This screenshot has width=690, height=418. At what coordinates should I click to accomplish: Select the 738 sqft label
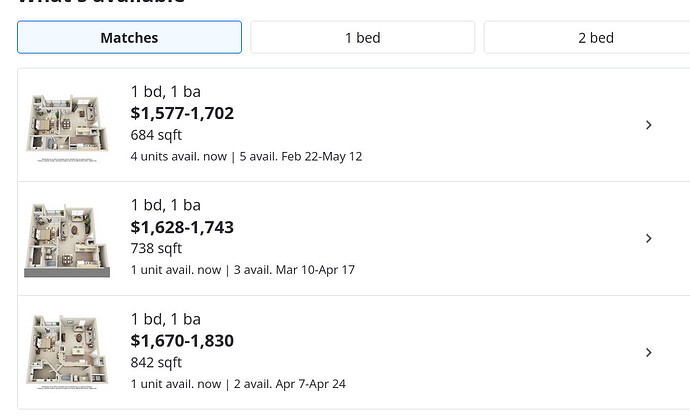[x=156, y=249]
